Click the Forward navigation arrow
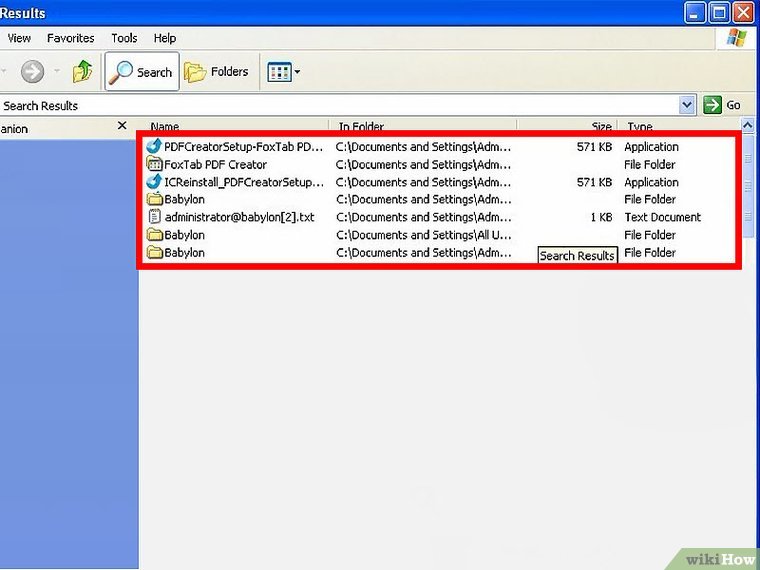Screen dimensions: 760x570 point(33,72)
